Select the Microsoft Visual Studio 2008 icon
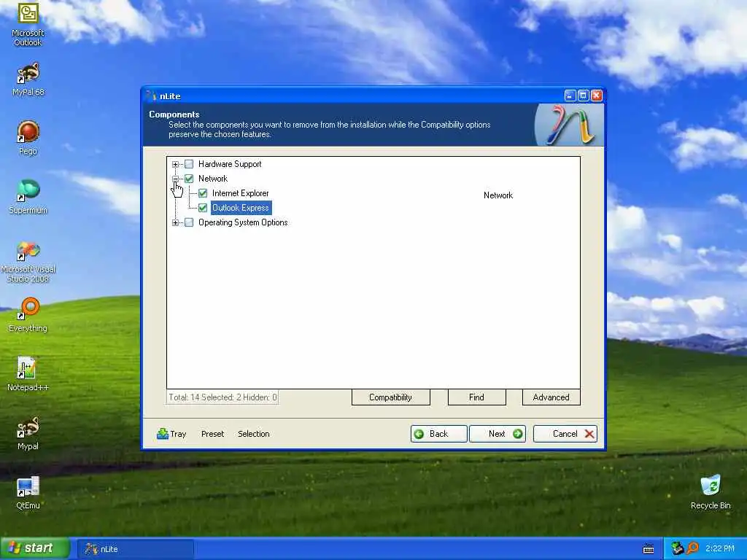 tap(28, 262)
